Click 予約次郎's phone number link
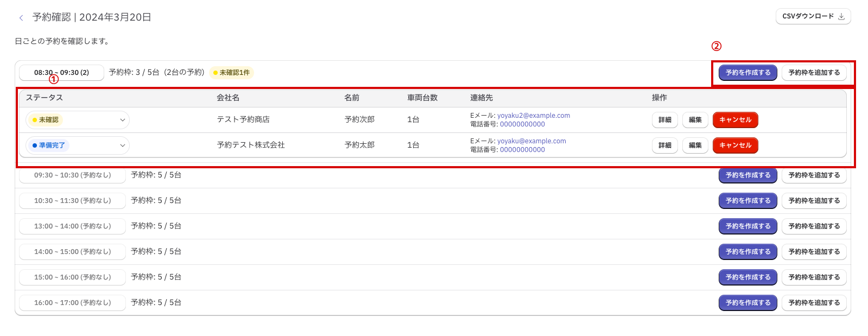 pyautogui.click(x=522, y=124)
